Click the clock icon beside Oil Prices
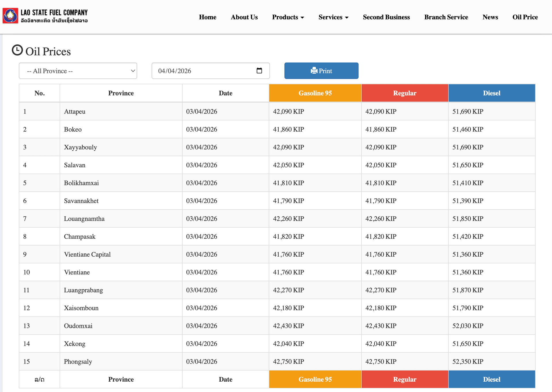This screenshot has width=552, height=392. pyautogui.click(x=17, y=50)
